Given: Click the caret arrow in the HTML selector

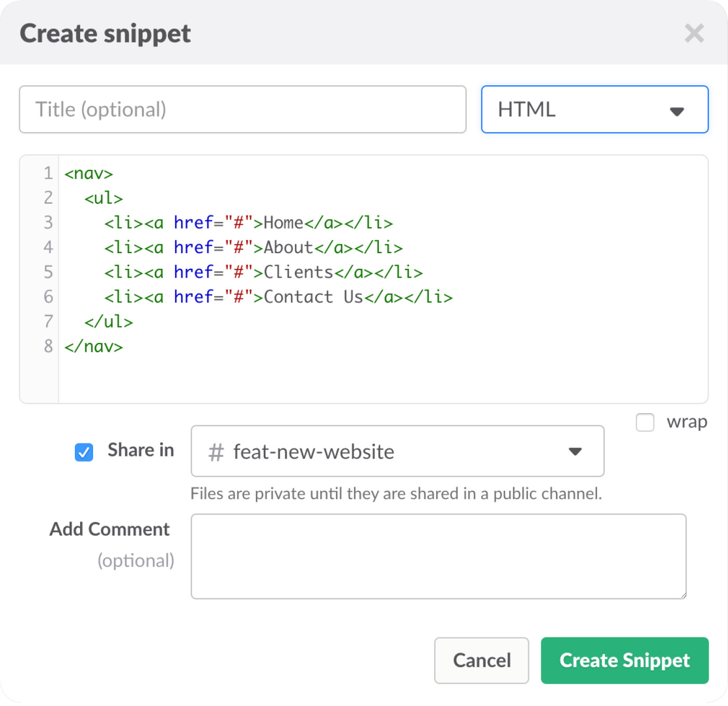Looking at the screenshot, I should (677, 111).
